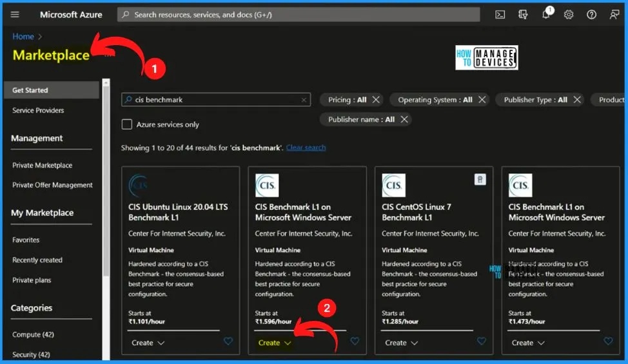The image size is (628, 364).
Task: Open Private Offer Management
Action: tap(52, 185)
